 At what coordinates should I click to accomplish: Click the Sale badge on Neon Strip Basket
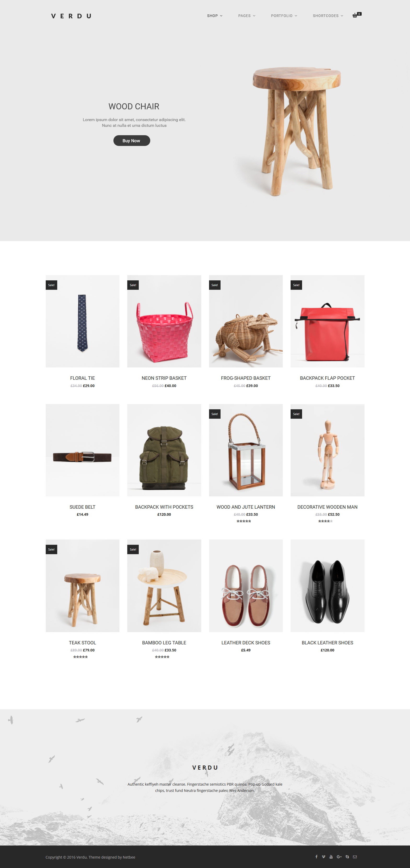click(x=133, y=285)
